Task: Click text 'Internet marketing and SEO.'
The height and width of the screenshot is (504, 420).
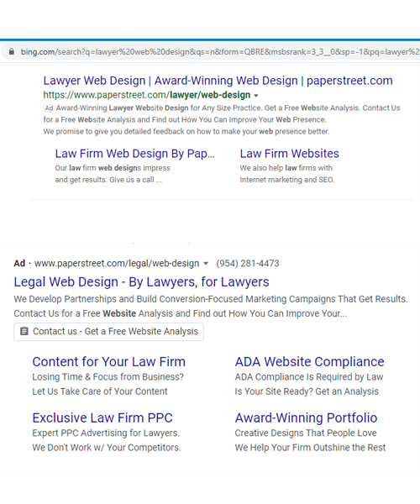Action: coord(287,180)
